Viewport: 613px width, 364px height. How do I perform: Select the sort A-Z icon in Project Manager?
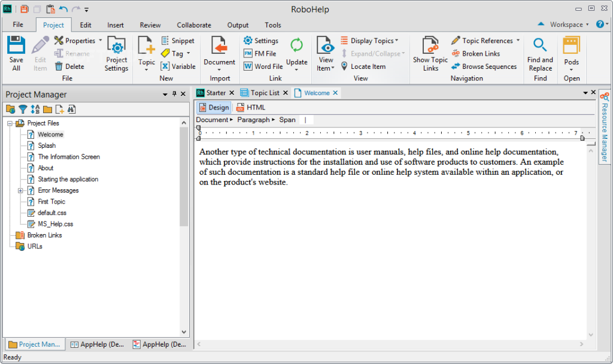pyautogui.click(x=33, y=110)
